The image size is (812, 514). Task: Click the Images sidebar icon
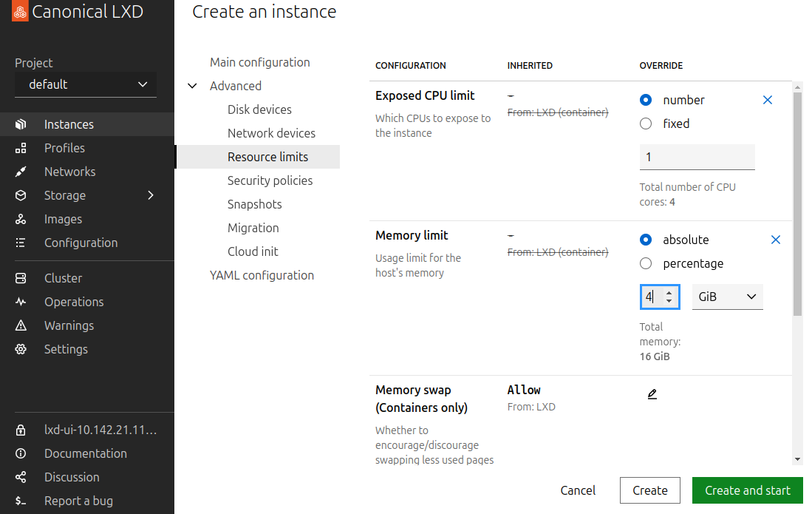click(21, 219)
